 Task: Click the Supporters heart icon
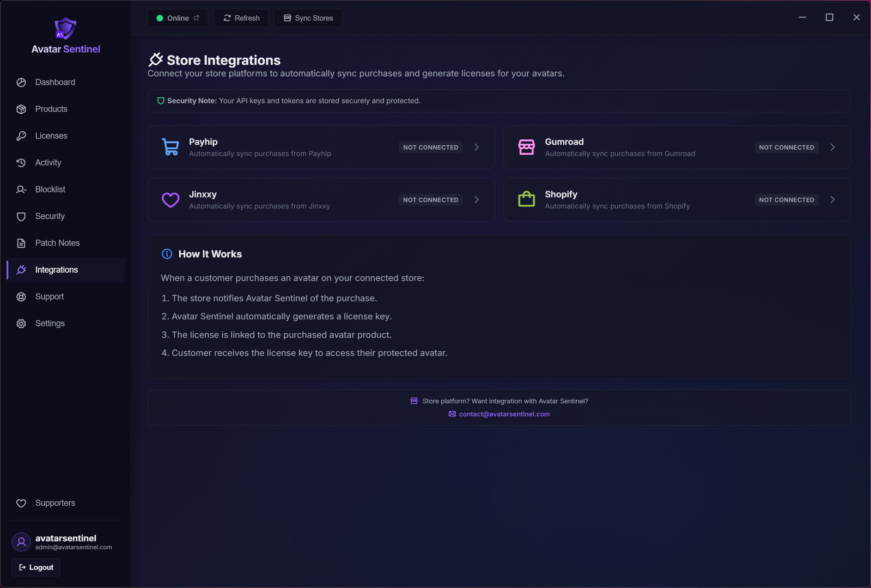21,503
